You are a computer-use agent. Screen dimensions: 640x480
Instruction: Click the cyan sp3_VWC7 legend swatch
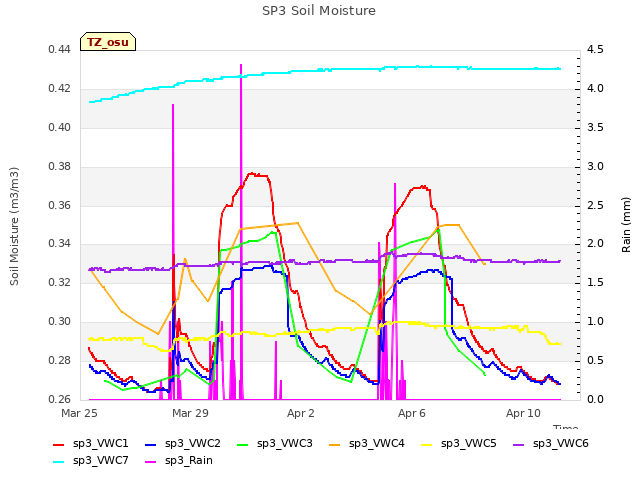pyautogui.click(x=59, y=462)
